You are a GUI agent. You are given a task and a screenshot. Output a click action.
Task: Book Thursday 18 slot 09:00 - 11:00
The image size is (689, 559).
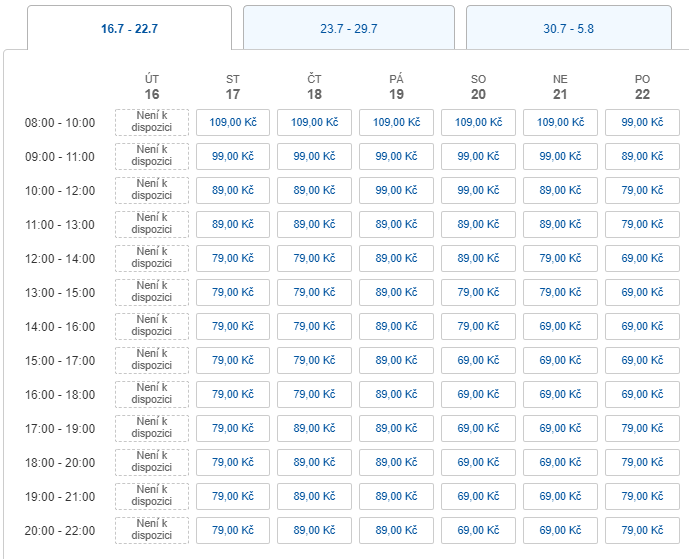click(315, 156)
